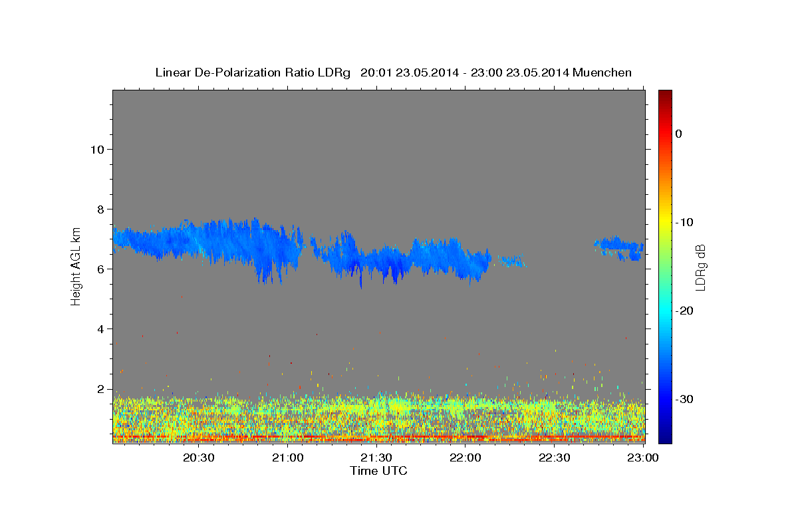Click the height tick label 8
The width and height of the screenshot is (798, 532).
(x=100, y=209)
